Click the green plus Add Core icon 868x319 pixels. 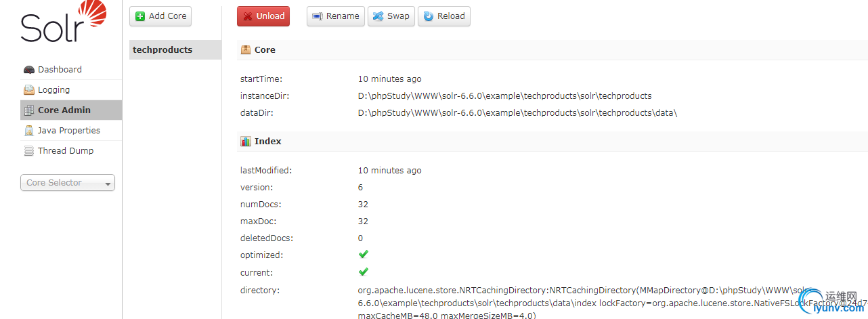140,16
